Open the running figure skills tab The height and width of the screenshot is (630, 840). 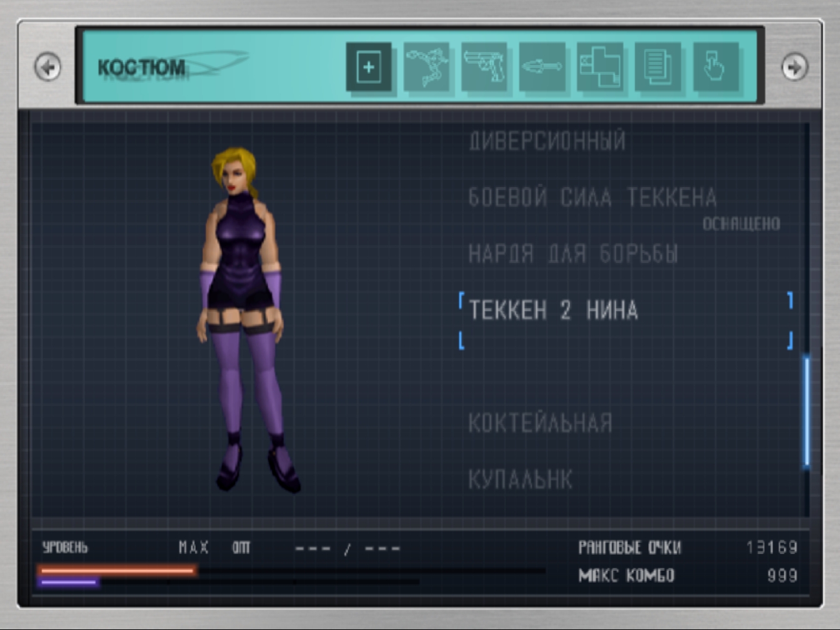[x=427, y=67]
